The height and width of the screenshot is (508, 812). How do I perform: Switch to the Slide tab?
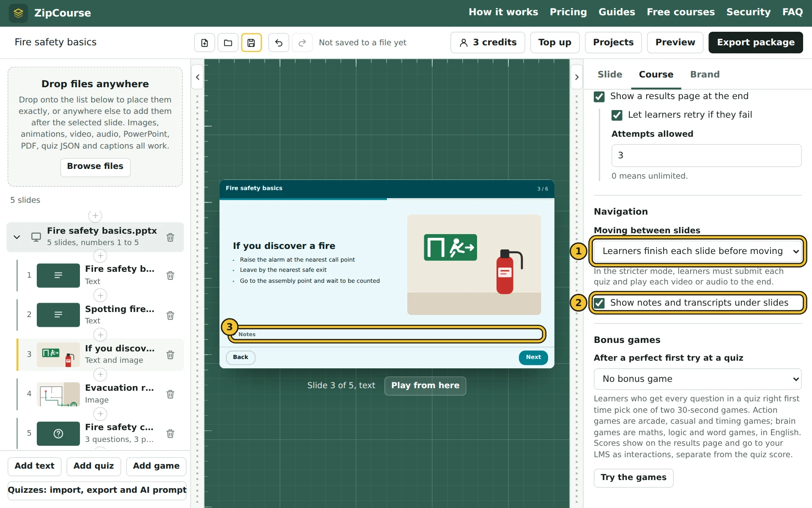point(610,75)
